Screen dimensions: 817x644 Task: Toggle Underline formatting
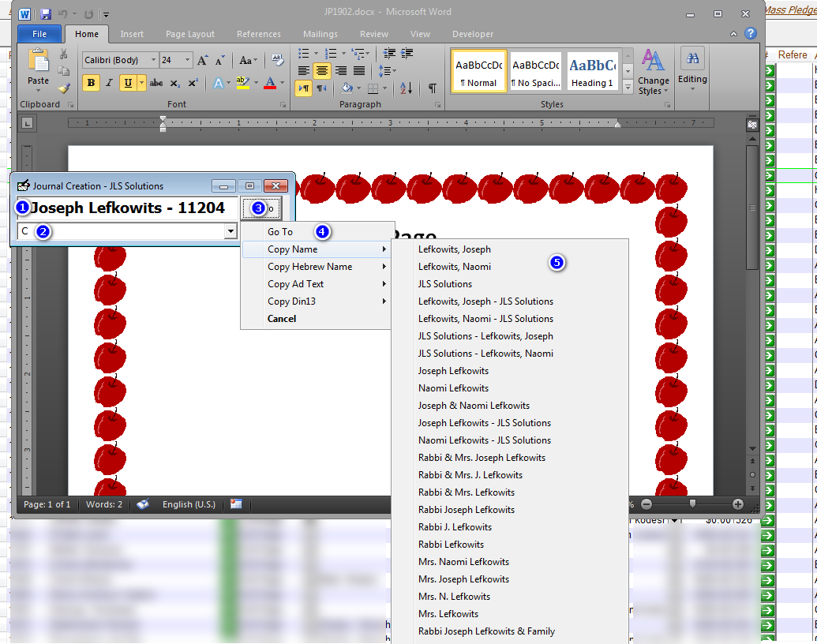coord(128,83)
